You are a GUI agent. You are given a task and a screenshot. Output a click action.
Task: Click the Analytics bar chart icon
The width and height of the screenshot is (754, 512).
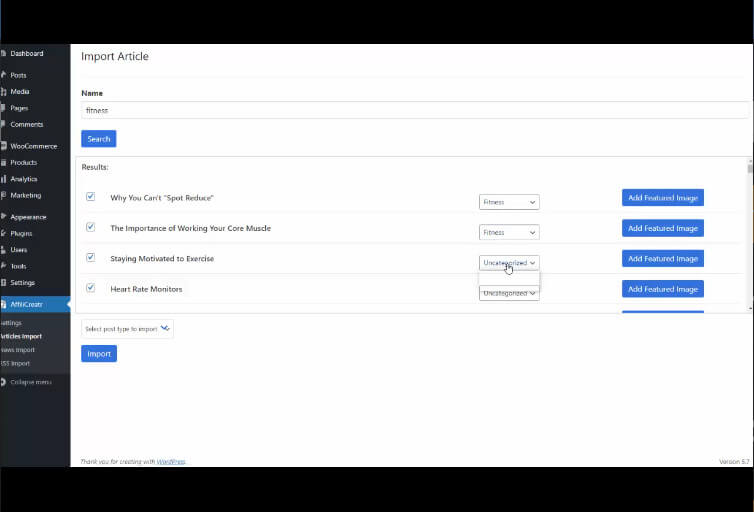coord(3,179)
